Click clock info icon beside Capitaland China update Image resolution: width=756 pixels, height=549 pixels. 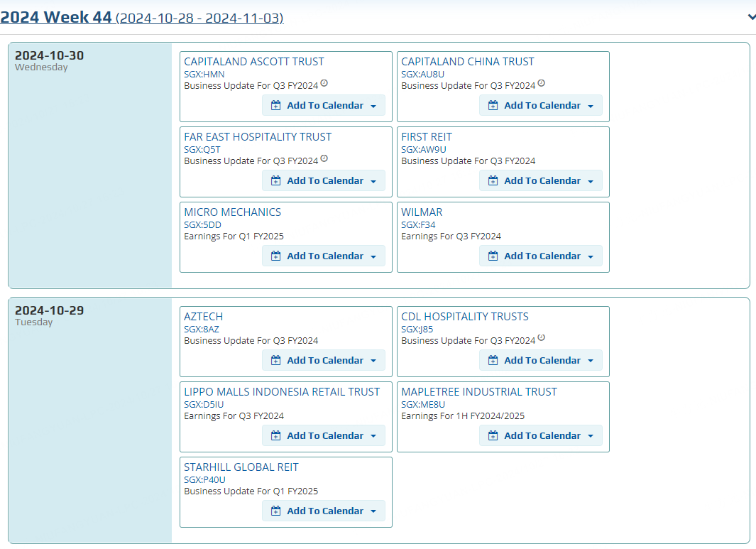(x=542, y=83)
